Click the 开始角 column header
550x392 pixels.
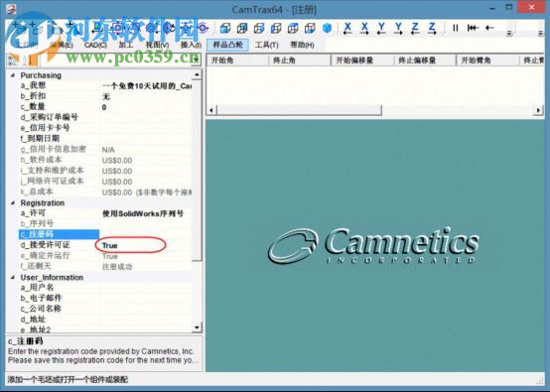(x=237, y=61)
